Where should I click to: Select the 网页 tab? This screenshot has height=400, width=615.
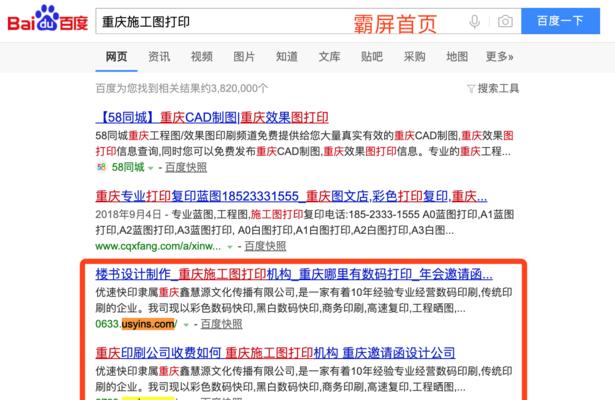pyautogui.click(x=116, y=57)
